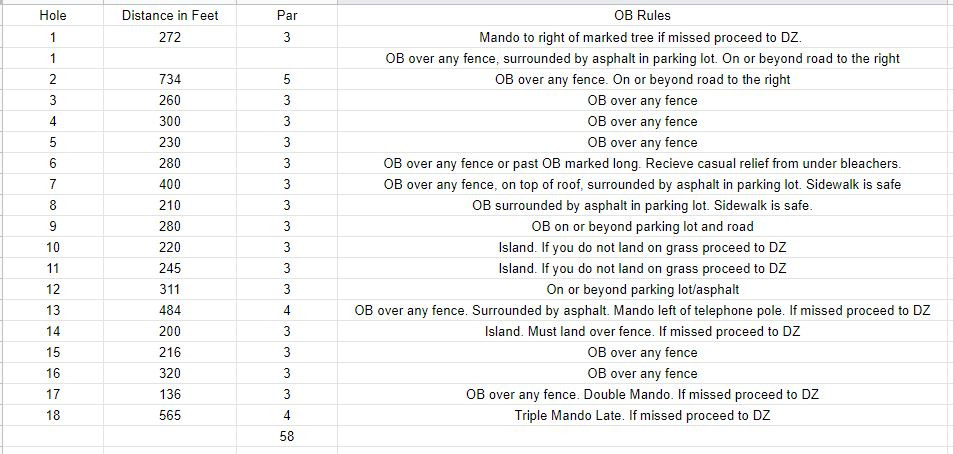
Task: Select the cell with distance 565
Action: (x=170, y=416)
